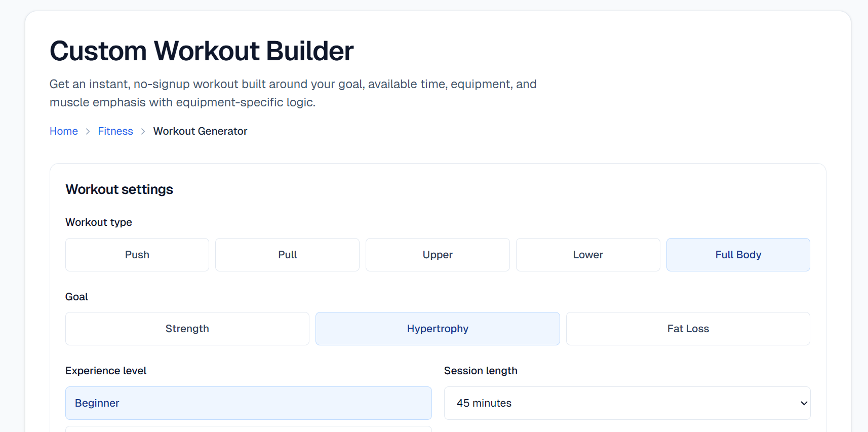Click the 45 minutes dropdown arrow
The width and height of the screenshot is (868, 432).
803,403
